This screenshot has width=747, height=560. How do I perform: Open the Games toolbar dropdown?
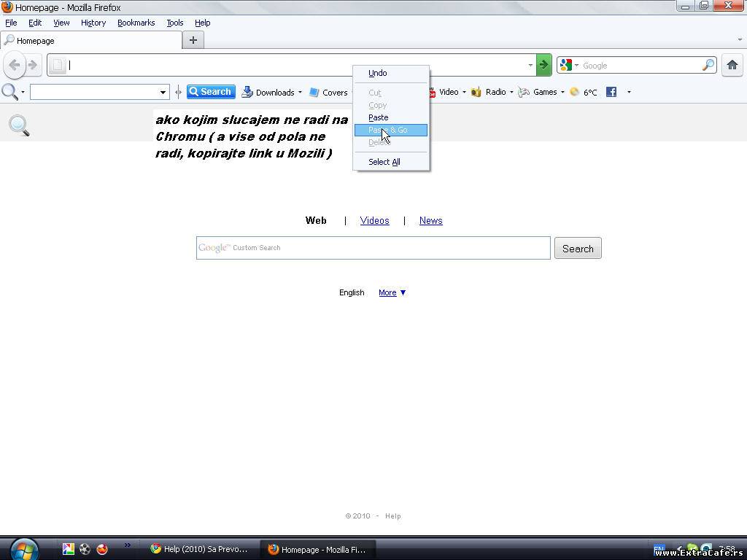tap(562, 93)
